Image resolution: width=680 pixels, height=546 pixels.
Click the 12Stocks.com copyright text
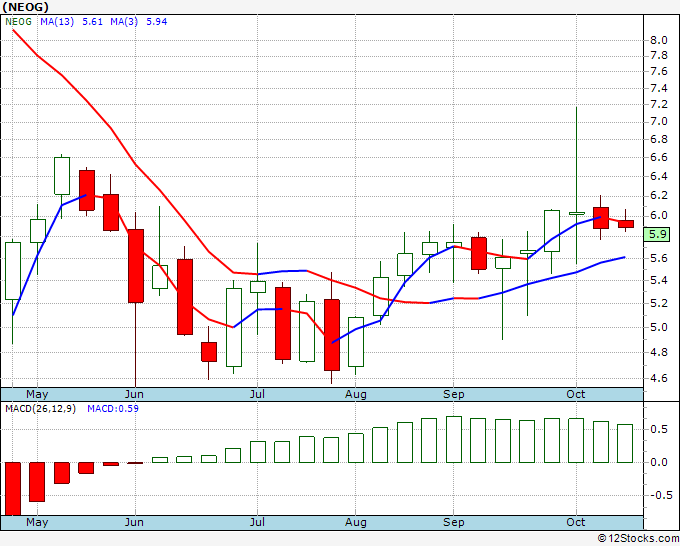[x=638, y=538]
